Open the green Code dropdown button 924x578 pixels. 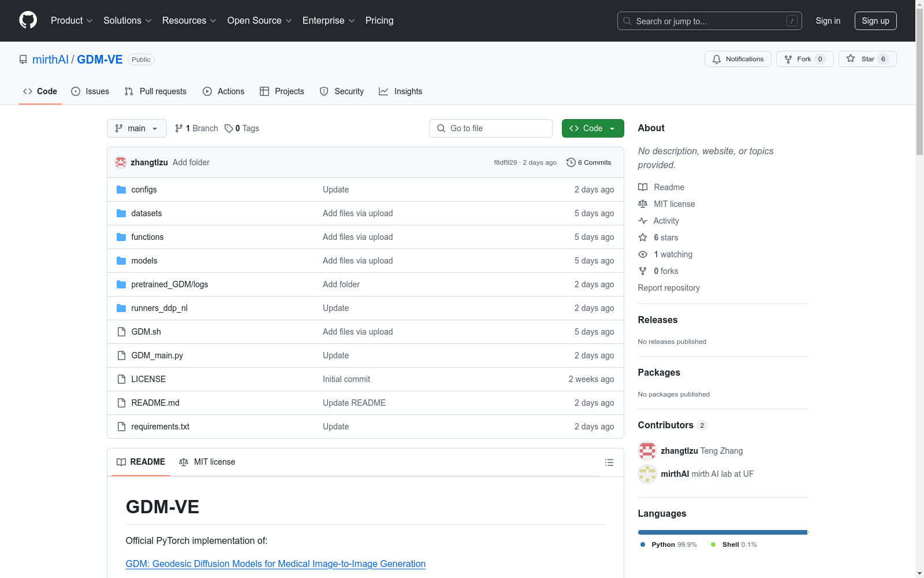[593, 128]
